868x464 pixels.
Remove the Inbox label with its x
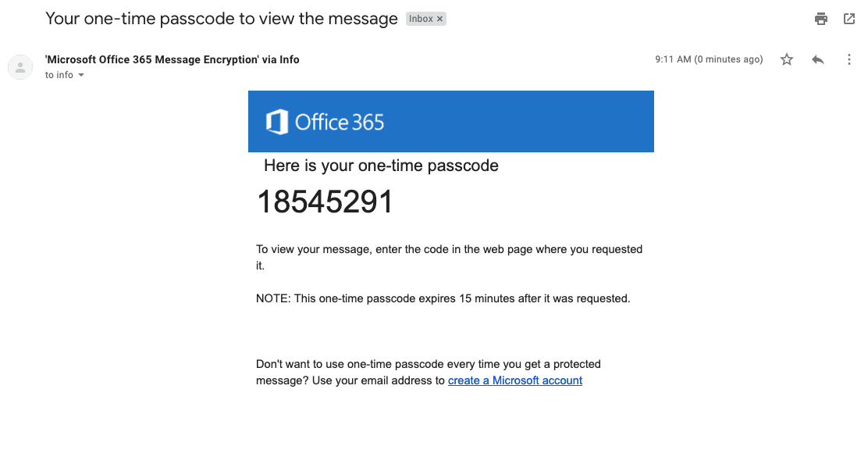439,19
